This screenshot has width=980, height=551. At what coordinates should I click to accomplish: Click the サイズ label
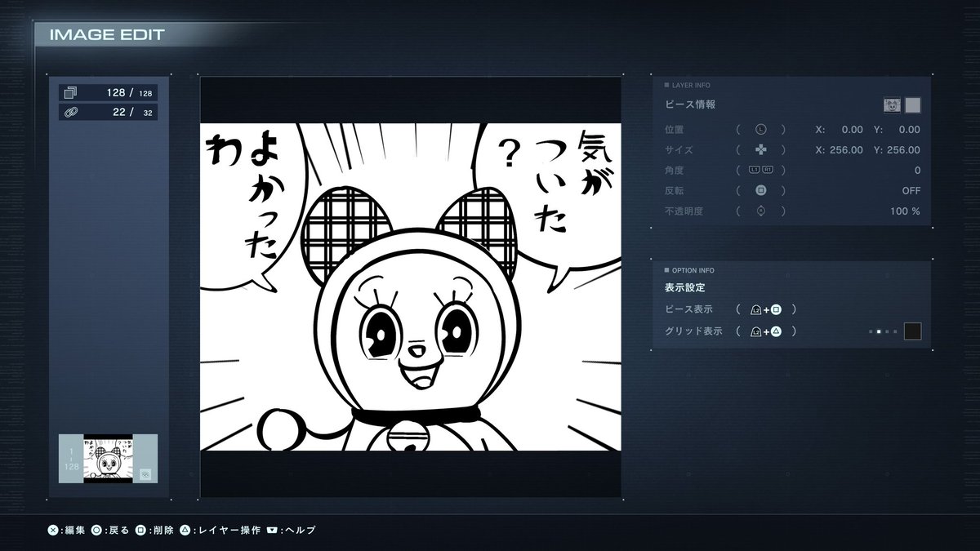click(679, 149)
